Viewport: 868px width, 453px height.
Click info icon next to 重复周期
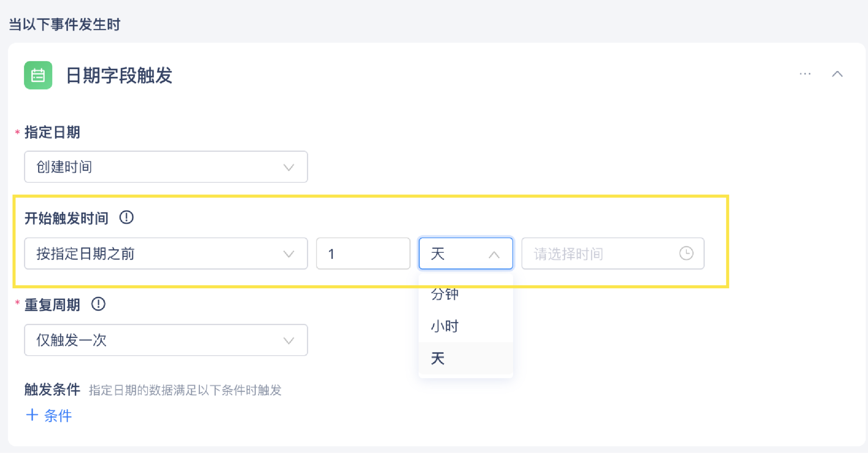(98, 304)
